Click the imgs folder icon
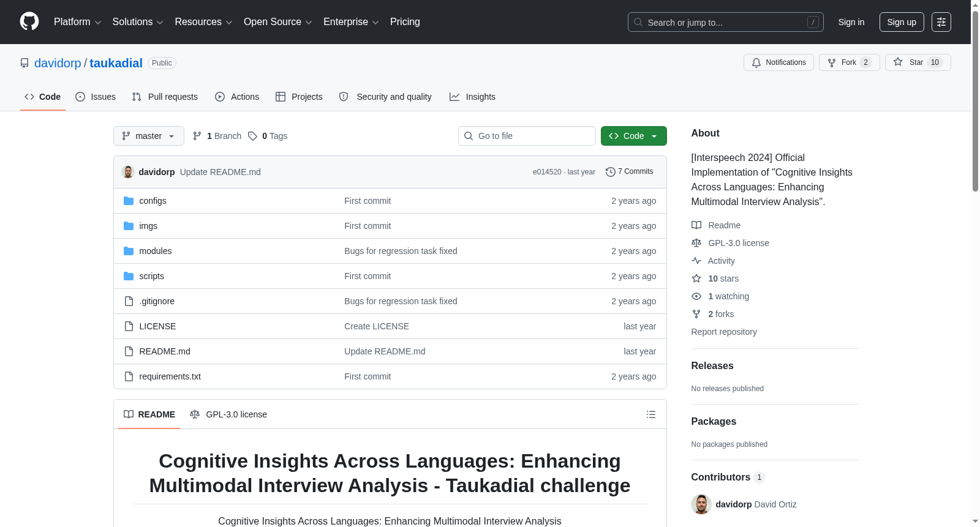Viewport: 980px width, 527px height. 129,226
